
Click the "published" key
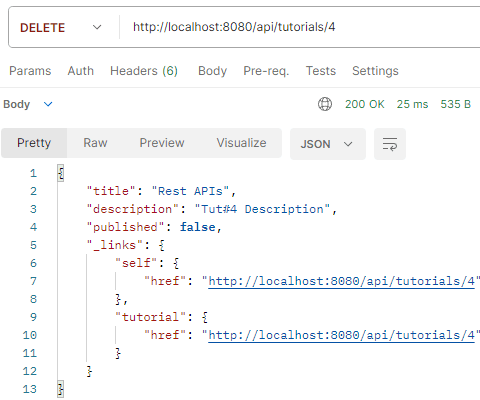(x=125, y=227)
